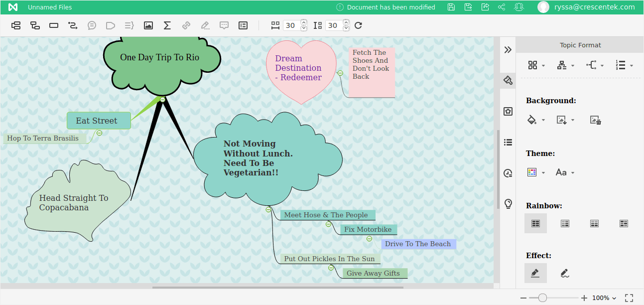Select the Drive To The Beach topic
The image size is (644, 305).
[418, 244]
